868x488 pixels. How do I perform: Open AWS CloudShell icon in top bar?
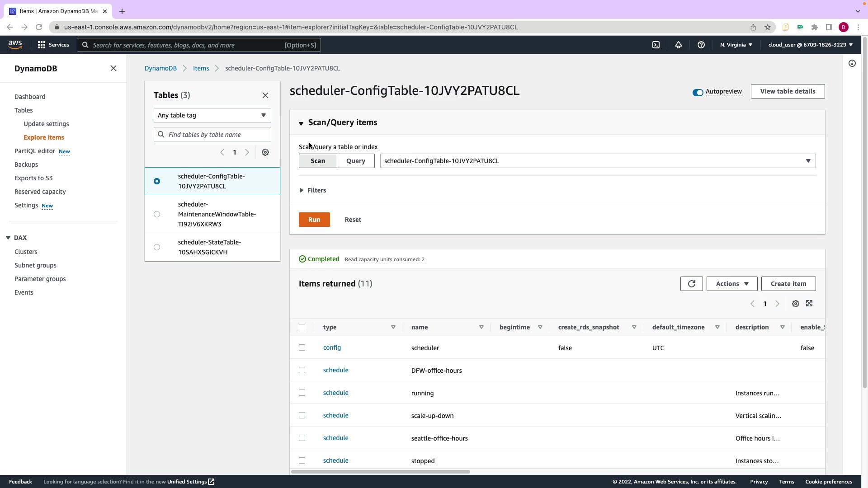pos(656,45)
